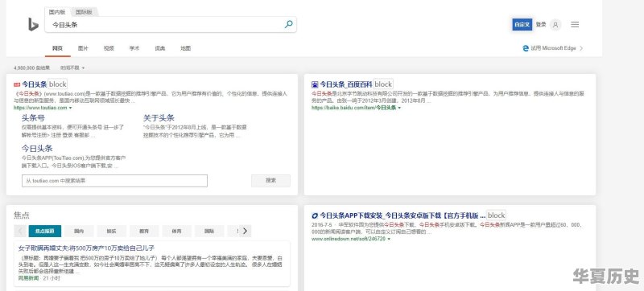Open the hamburger menu icon

tap(575, 25)
